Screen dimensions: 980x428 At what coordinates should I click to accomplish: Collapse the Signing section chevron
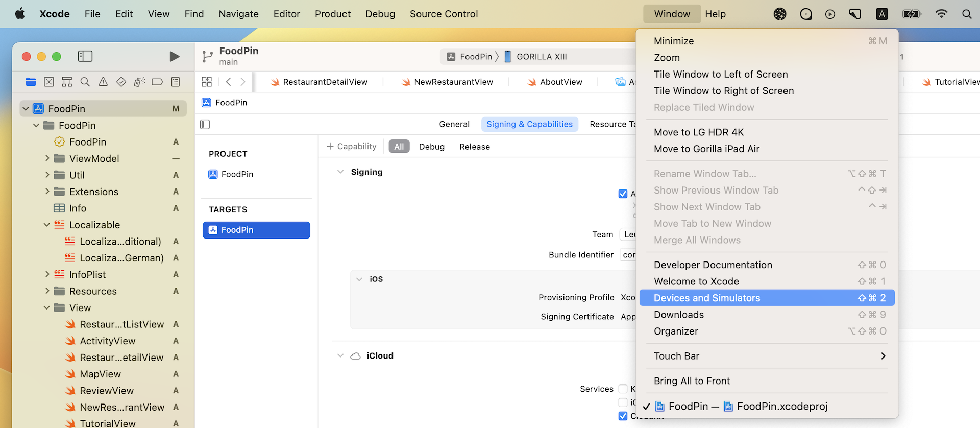coord(340,172)
